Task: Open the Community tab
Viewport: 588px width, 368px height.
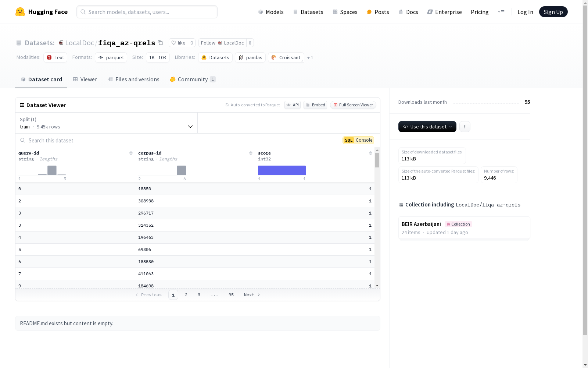Action: pyautogui.click(x=193, y=79)
